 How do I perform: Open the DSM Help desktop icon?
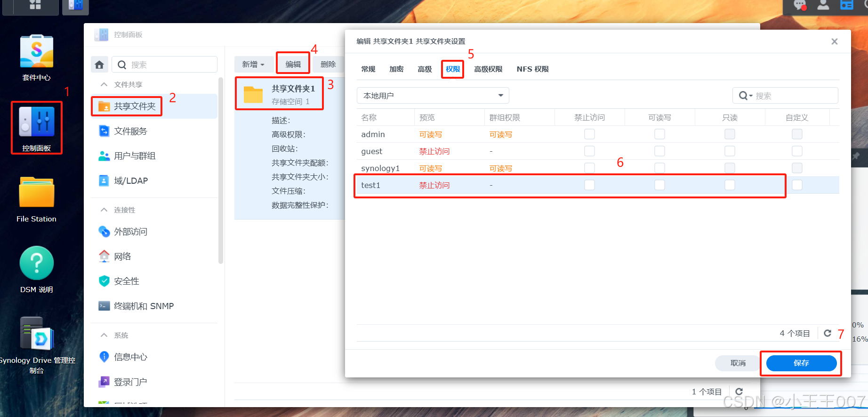point(36,263)
